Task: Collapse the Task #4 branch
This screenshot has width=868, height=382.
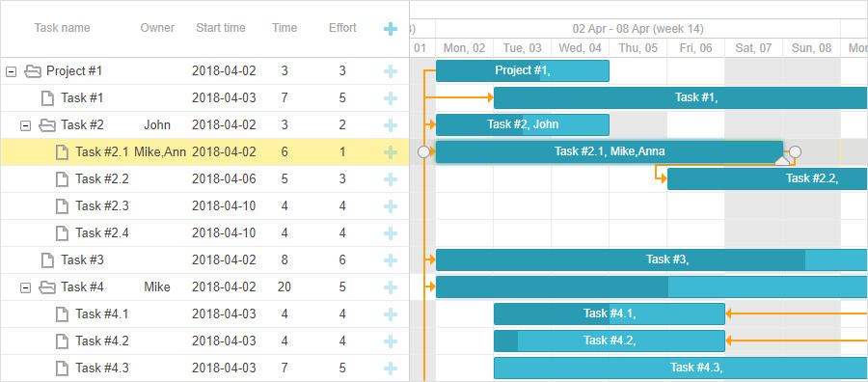Action: [x=25, y=287]
